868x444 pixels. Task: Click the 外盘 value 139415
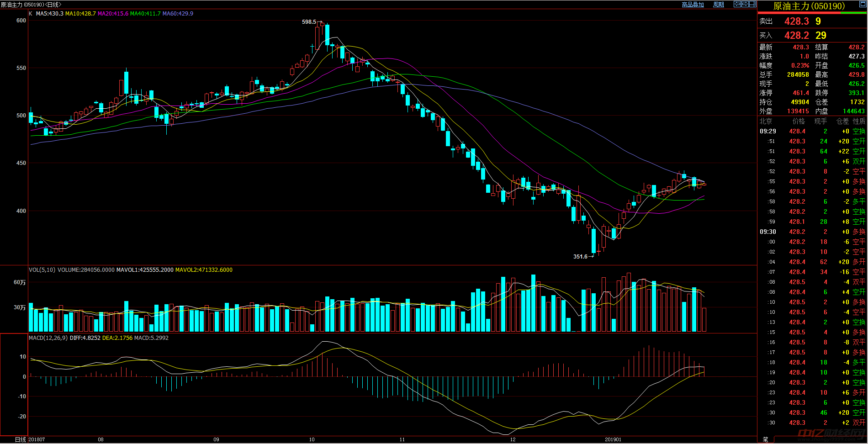(x=798, y=111)
